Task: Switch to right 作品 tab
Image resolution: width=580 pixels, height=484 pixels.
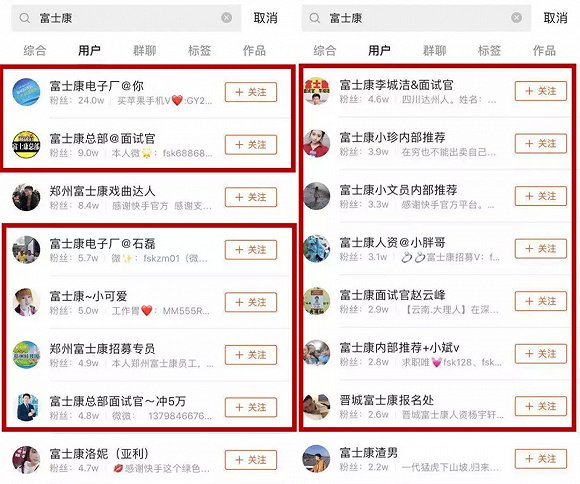Action: pyautogui.click(x=544, y=50)
